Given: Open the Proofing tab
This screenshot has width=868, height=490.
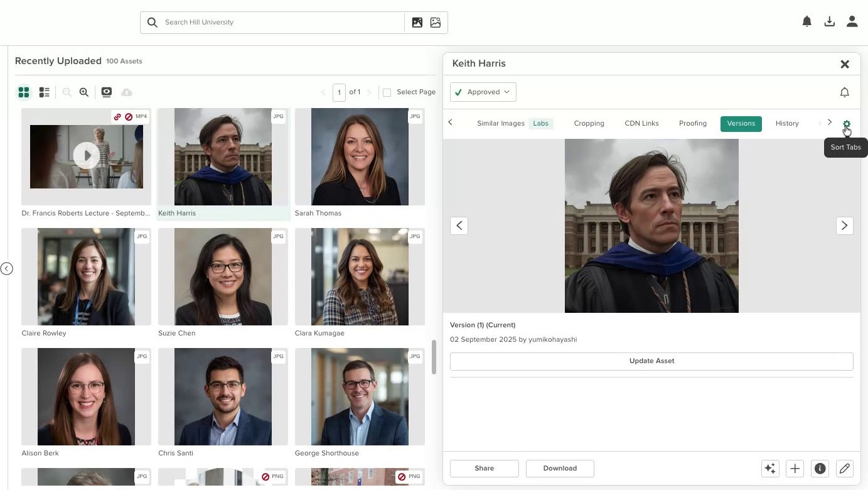Looking at the screenshot, I should pyautogui.click(x=693, y=124).
